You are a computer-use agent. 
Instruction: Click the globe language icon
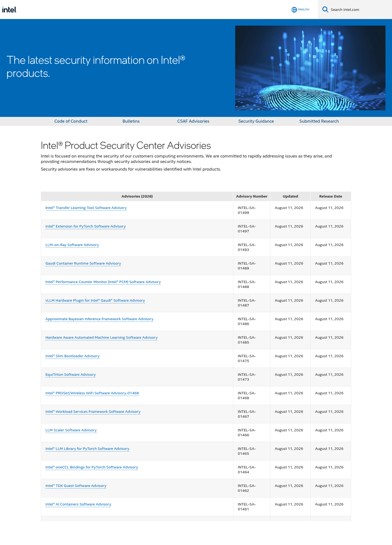coord(294,10)
